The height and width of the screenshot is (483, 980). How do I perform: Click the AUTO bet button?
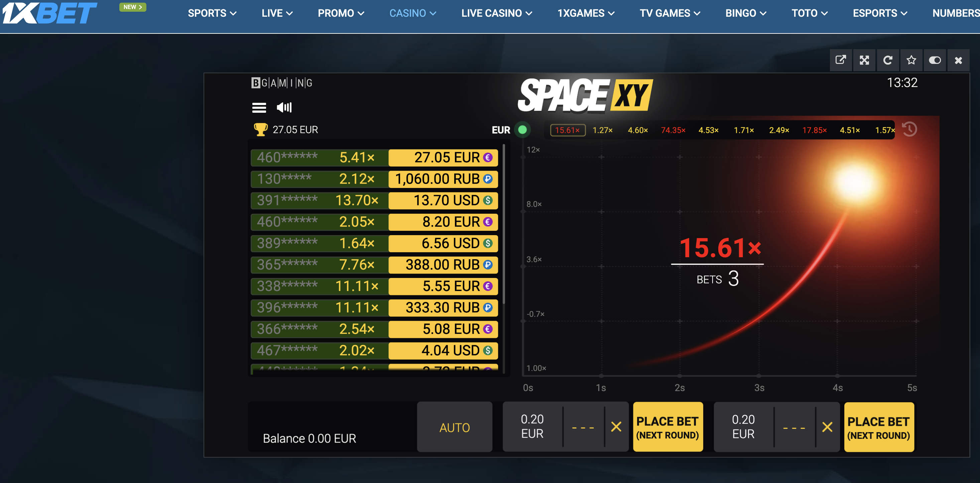click(x=454, y=427)
